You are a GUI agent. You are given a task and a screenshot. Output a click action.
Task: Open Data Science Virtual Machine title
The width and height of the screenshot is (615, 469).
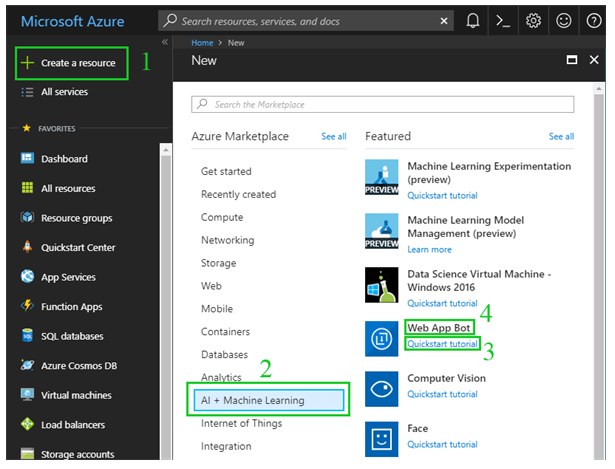point(479,280)
